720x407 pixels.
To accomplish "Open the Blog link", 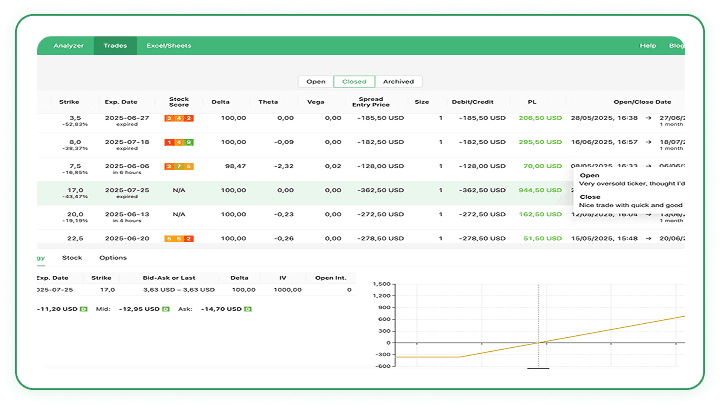I will [676, 45].
